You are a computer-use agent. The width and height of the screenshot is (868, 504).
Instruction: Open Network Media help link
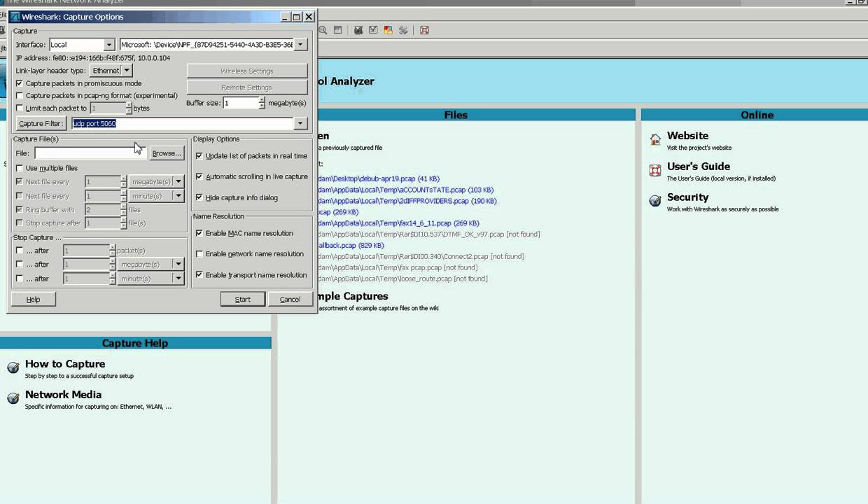coord(63,395)
